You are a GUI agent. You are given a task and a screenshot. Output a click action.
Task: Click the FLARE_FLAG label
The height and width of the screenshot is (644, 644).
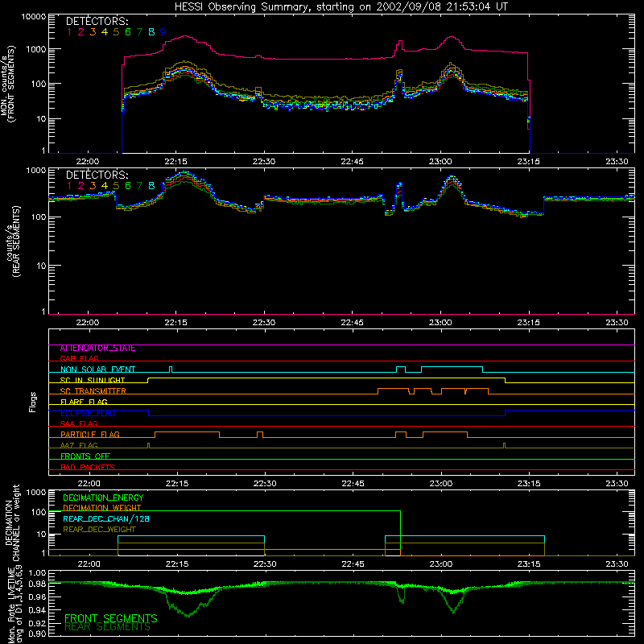click(x=84, y=402)
